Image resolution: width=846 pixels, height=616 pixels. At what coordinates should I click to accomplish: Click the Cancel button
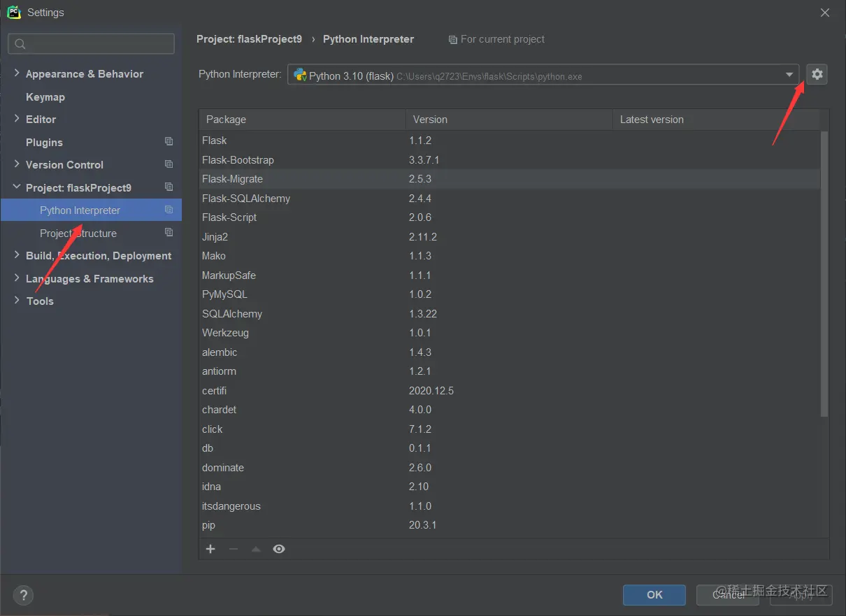click(x=729, y=594)
